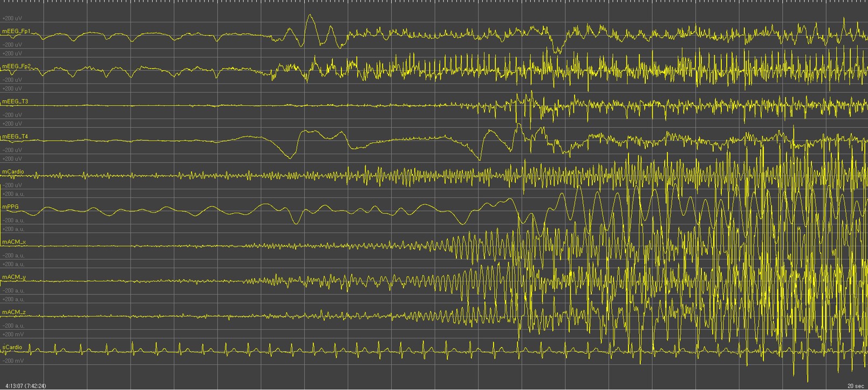Click the mEEG_T3 channel label

(15, 102)
